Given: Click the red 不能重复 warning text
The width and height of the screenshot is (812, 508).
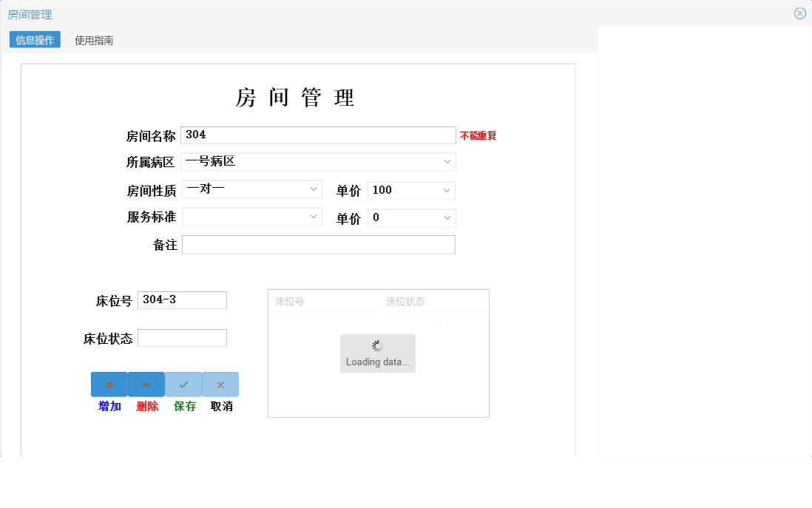Looking at the screenshot, I should [x=479, y=135].
